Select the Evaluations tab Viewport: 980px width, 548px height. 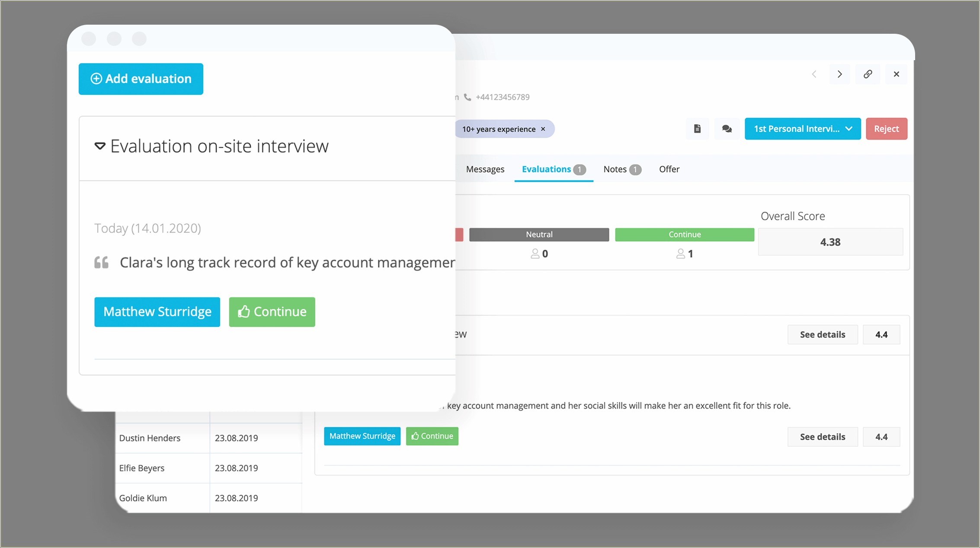(552, 169)
